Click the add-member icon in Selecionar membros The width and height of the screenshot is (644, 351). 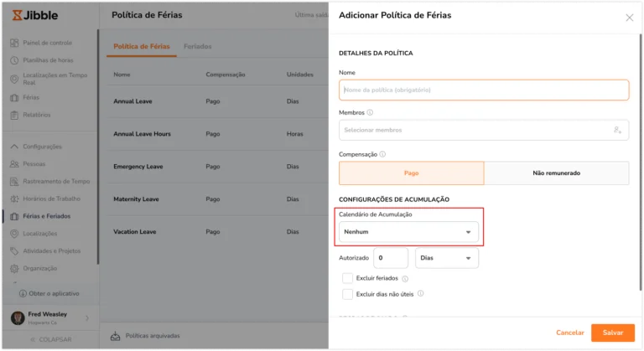click(x=617, y=130)
